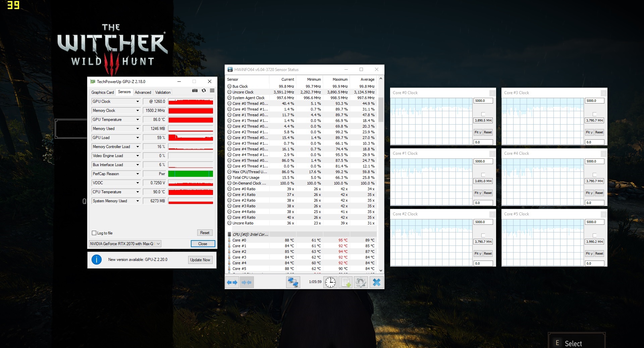This screenshot has height=348, width=644.
Task: Open the network monitors icon in HWiNFO toolbar
Action: [293, 282]
